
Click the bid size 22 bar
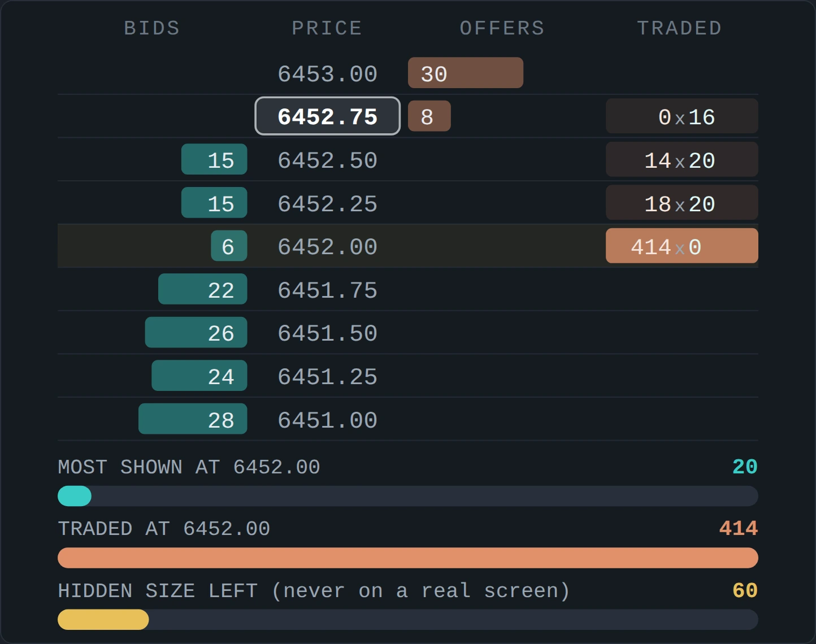coord(203,289)
